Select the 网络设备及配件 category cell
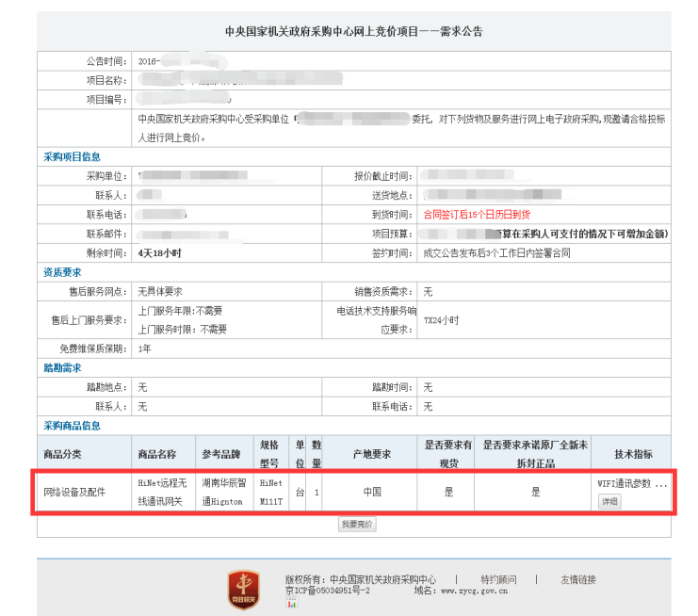Image resolution: width=698 pixels, height=616 pixels. [76, 492]
